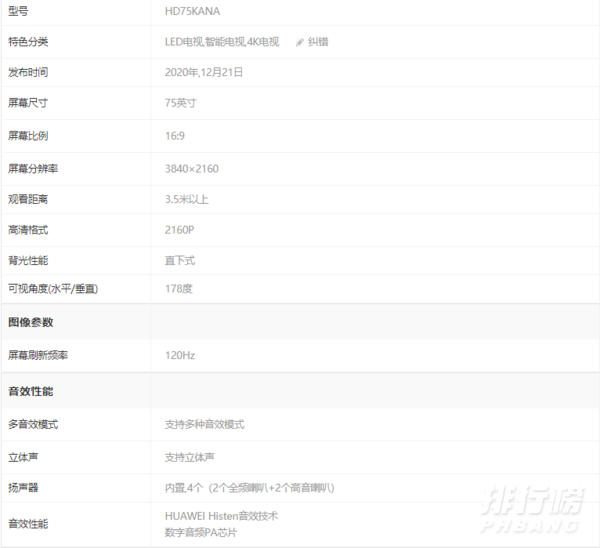
Task: Open the 纠错 correction link
Action: point(318,42)
